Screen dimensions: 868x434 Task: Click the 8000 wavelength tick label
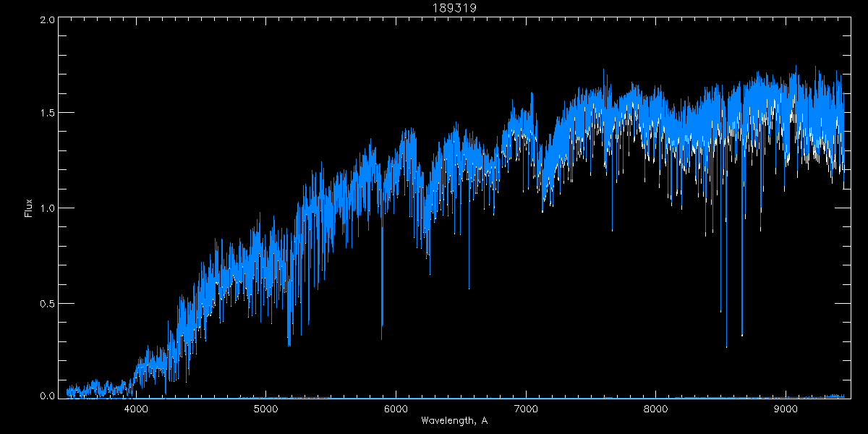pyautogui.click(x=655, y=409)
